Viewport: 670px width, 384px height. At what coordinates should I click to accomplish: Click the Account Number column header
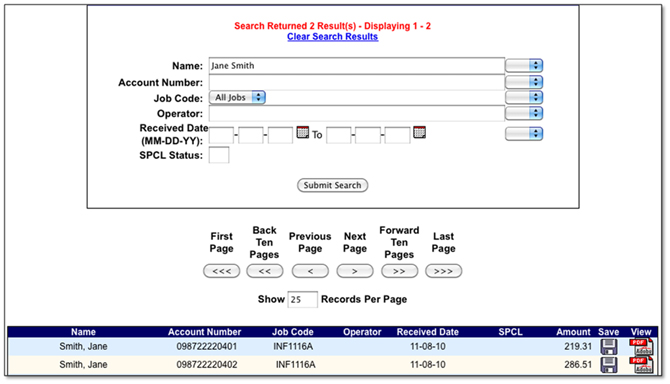point(204,332)
